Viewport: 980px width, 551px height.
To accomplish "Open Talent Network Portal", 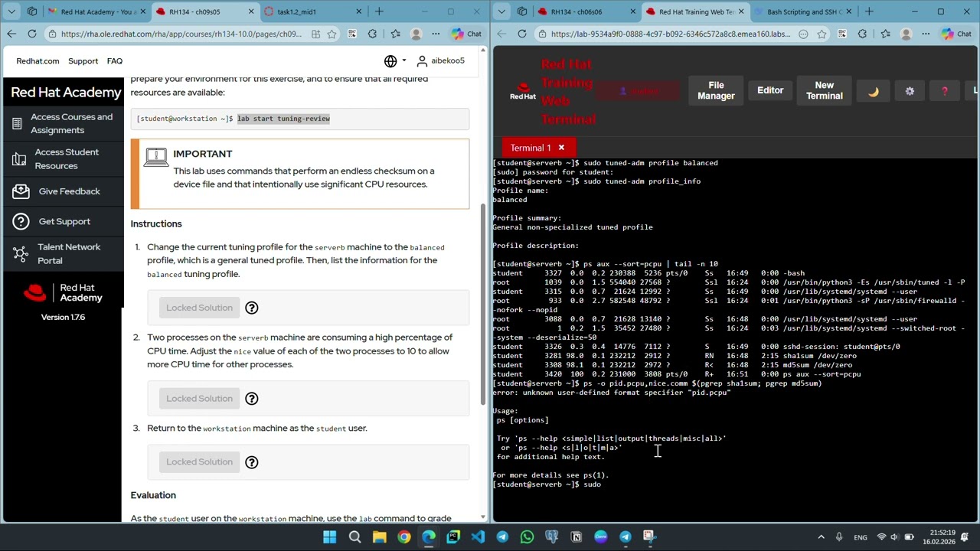I will pos(69,253).
